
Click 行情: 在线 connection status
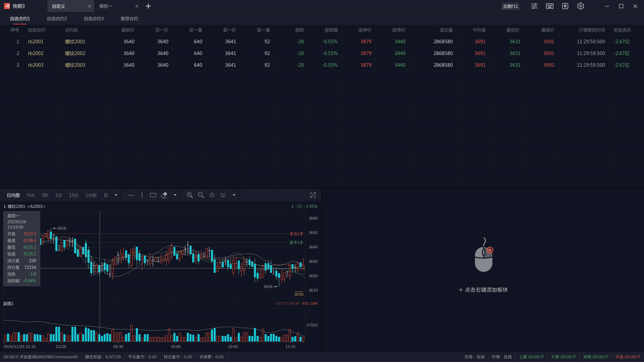[502, 357]
